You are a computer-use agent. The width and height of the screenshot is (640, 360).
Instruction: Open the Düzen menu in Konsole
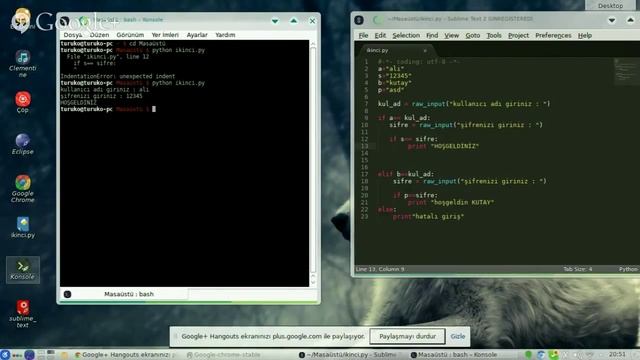click(99, 35)
